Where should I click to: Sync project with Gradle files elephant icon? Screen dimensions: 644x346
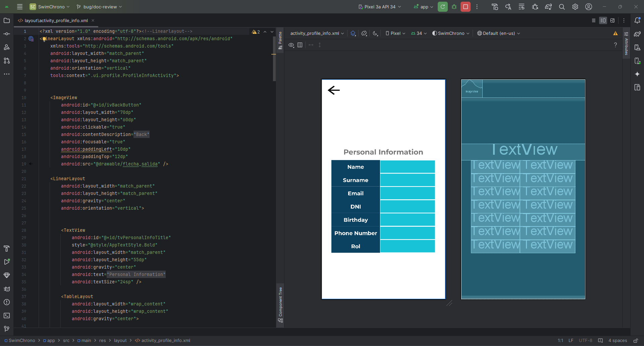coord(548,7)
